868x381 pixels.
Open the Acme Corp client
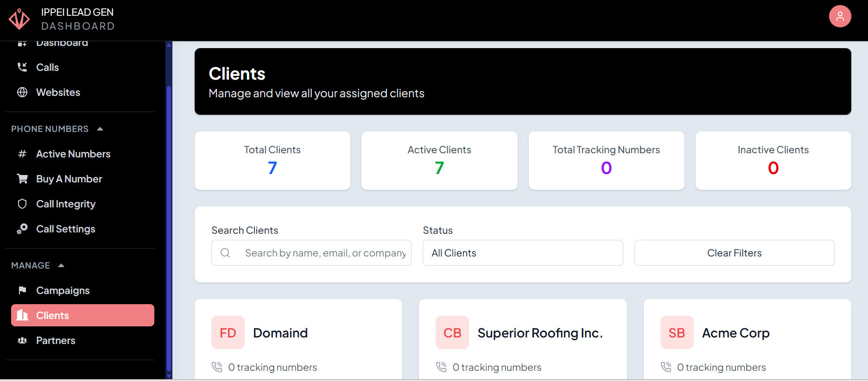(x=747, y=340)
